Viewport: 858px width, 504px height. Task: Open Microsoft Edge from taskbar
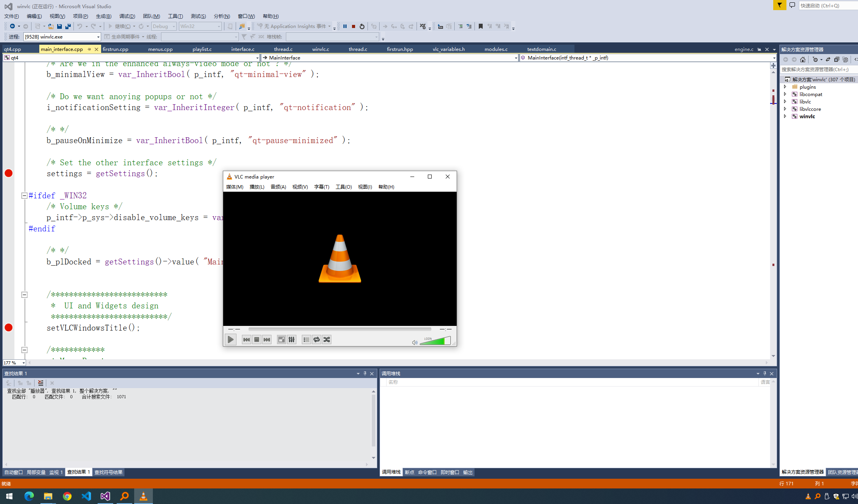29,496
